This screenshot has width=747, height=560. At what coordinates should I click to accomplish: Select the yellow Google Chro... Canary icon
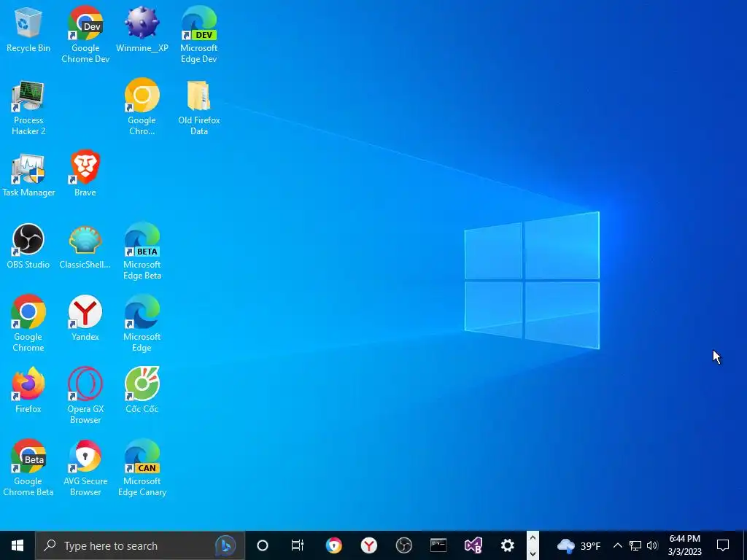click(142, 106)
